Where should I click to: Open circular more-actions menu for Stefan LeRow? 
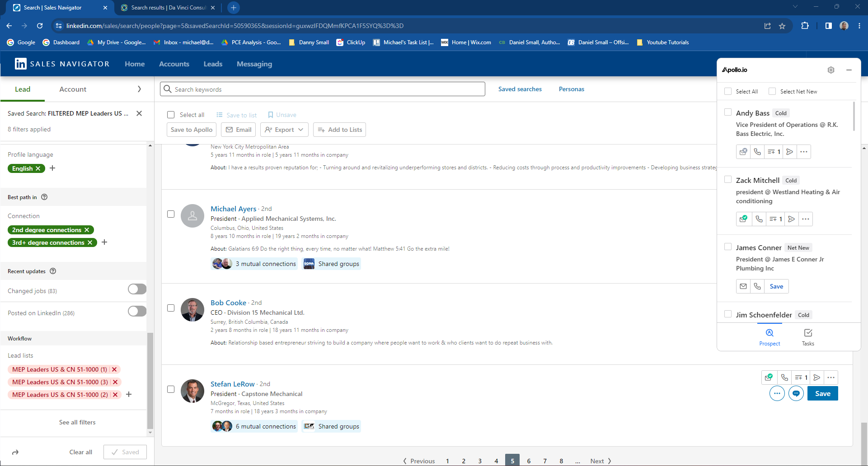tap(777, 393)
